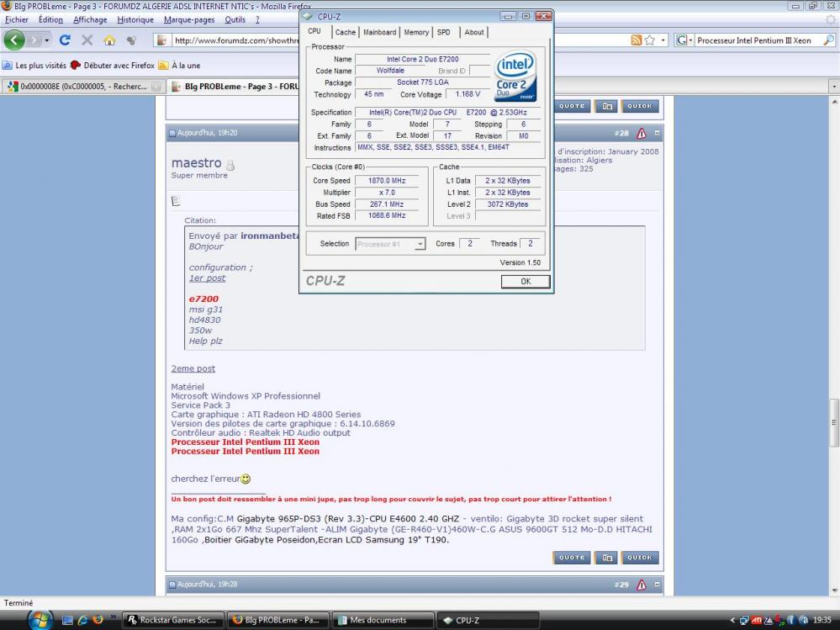The width and height of the screenshot is (840, 630).
Task: Click the Firefox Forward arrow button
Action: (x=34, y=40)
